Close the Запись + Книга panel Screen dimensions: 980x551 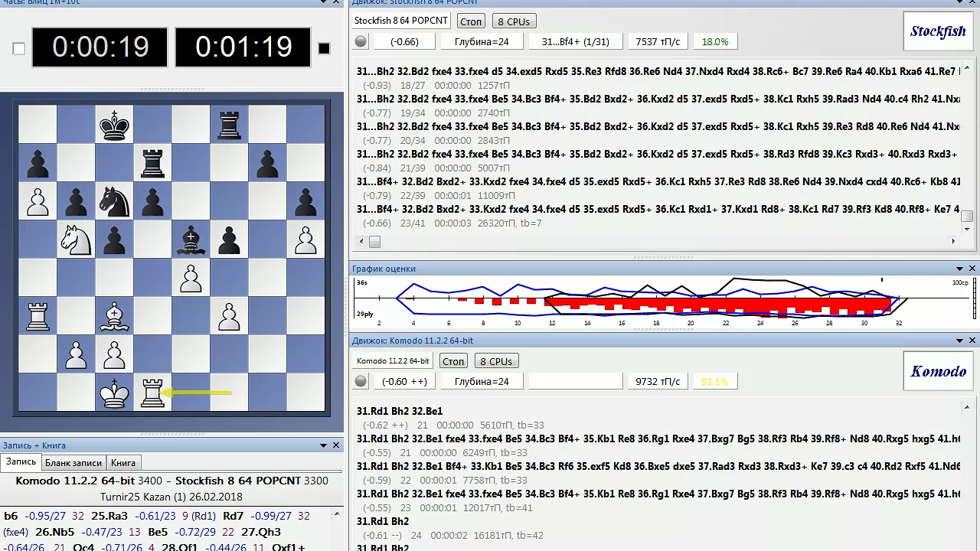click(x=335, y=445)
